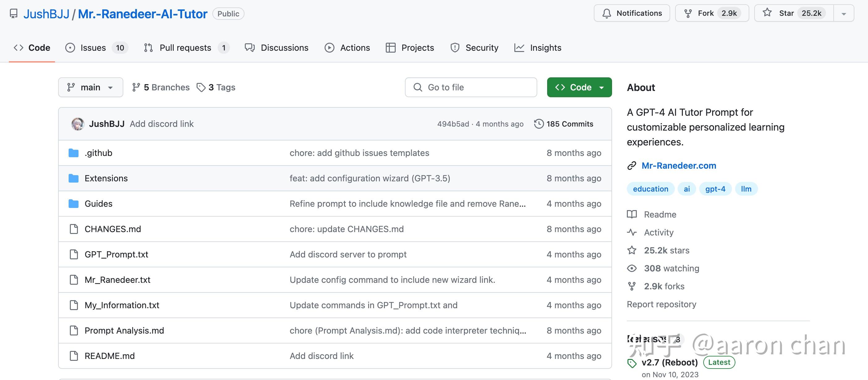Image resolution: width=868 pixels, height=380 pixels.
Task: Click the Insights graph icon
Action: (x=519, y=48)
